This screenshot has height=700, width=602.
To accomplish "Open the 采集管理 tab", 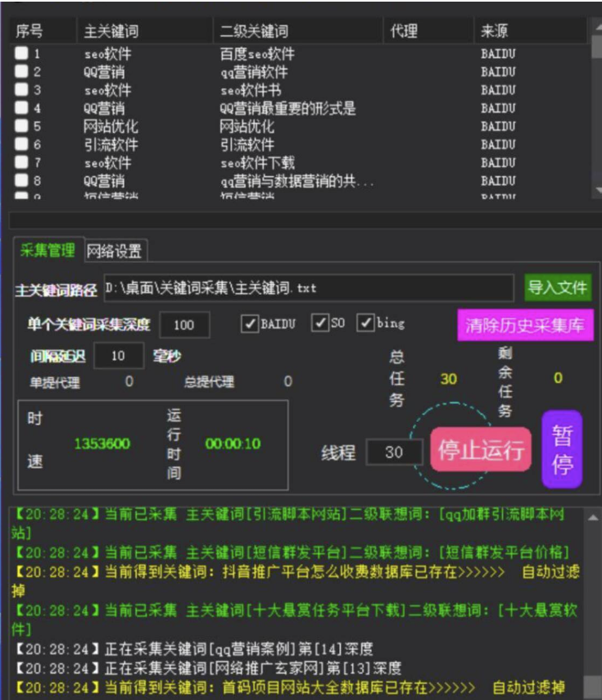I will tap(48, 251).
